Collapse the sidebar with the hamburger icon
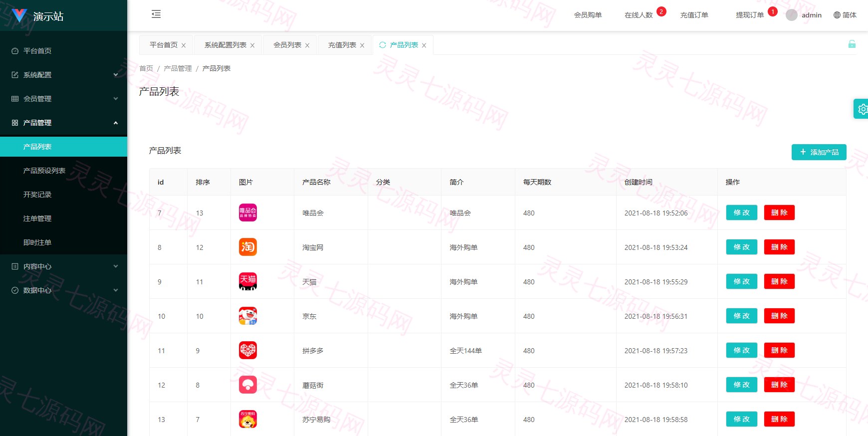The width and height of the screenshot is (868, 436). click(x=156, y=14)
